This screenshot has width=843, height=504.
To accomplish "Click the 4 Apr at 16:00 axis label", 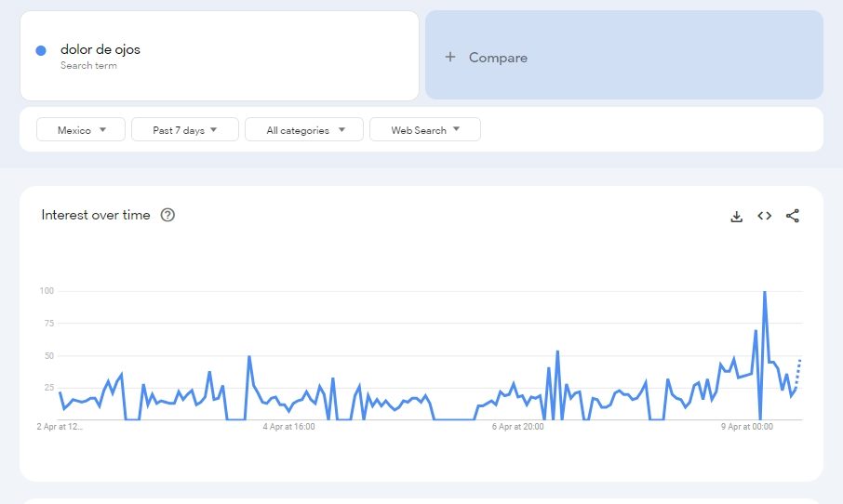I will click(288, 427).
